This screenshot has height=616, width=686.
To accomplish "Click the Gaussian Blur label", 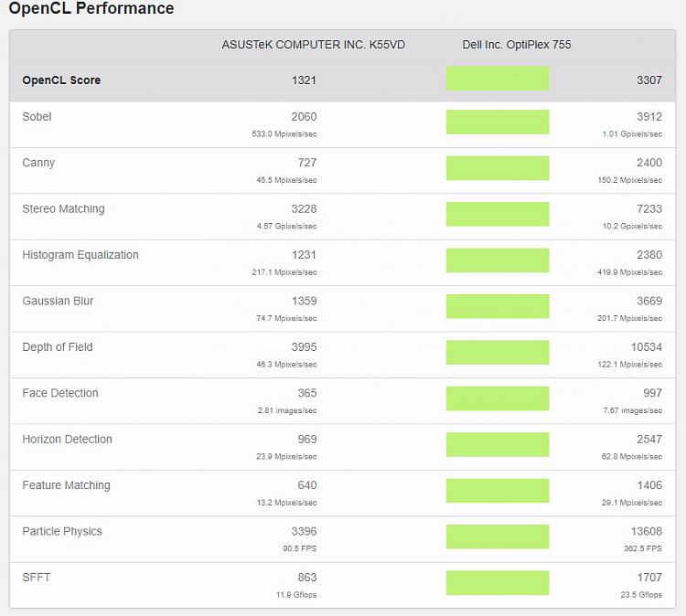I will [58, 302].
